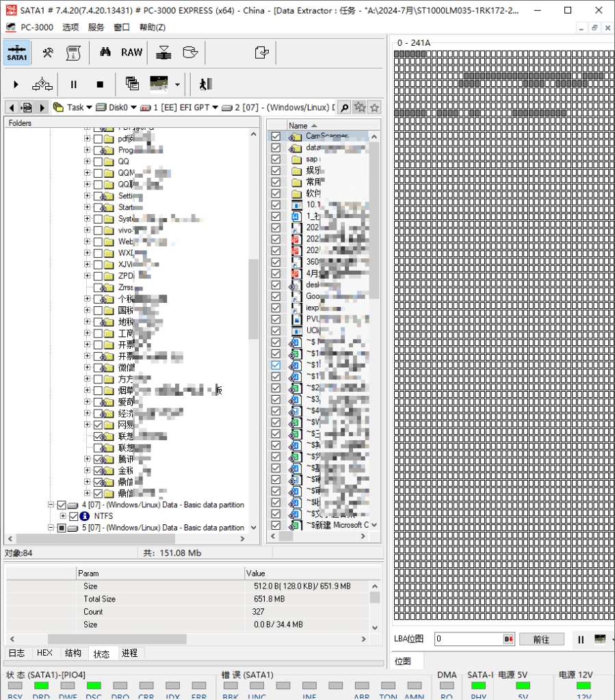This screenshot has width=615, height=700.
Task: Open the EFI GPT breadcrumb dropdown
Action: pos(215,107)
